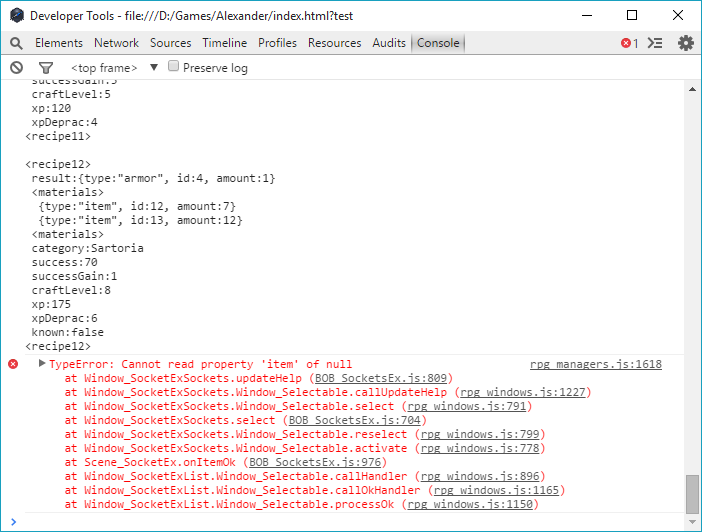Open DevTools settings gear

[x=685, y=43]
